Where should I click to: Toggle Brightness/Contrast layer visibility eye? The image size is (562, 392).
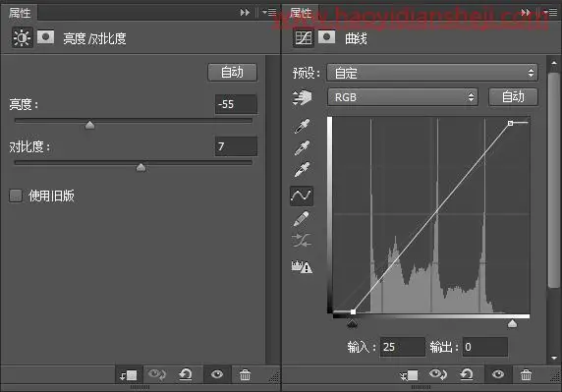[x=217, y=374]
